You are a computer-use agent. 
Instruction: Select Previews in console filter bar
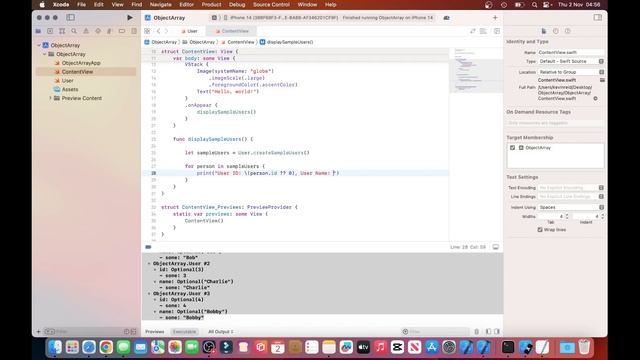[155, 331]
